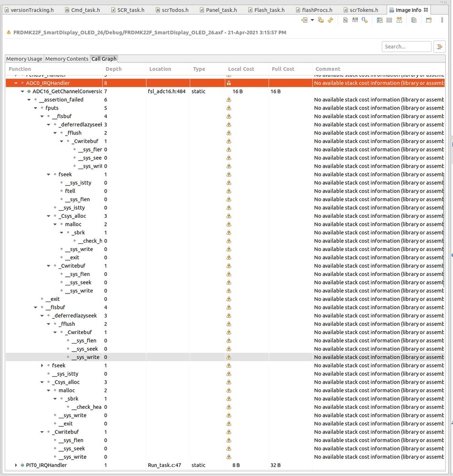Open the view menu via the vertical ellipsis icon
The image size is (453, 476).
coord(442,20)
